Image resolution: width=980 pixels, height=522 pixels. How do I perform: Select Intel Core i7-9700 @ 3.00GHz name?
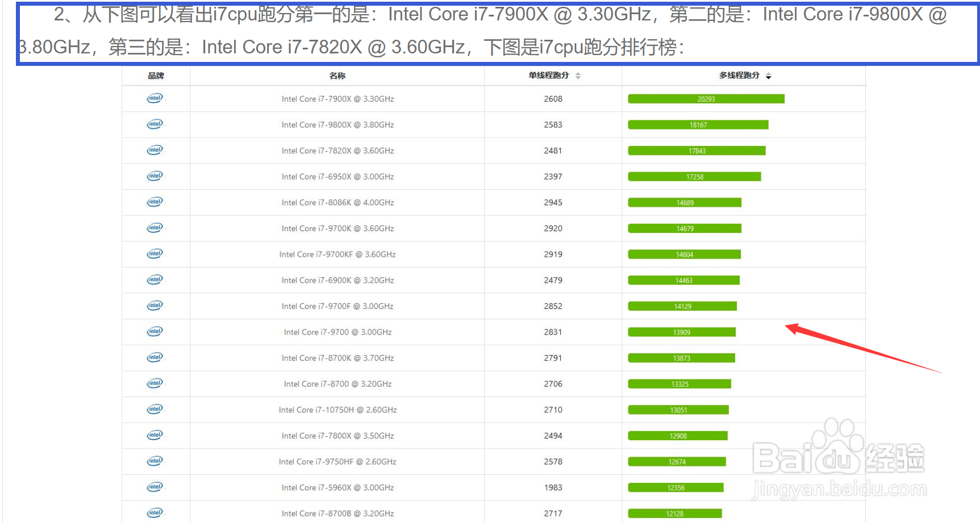click(337, 332)
